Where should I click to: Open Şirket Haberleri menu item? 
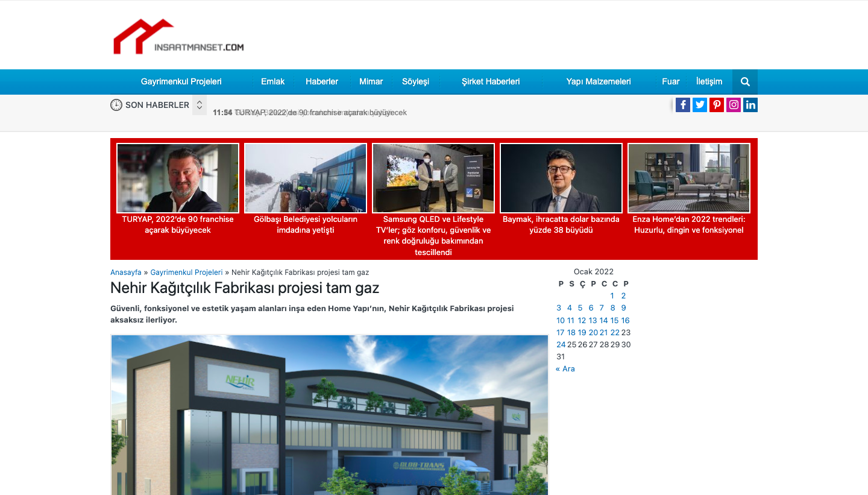[491, 82]
